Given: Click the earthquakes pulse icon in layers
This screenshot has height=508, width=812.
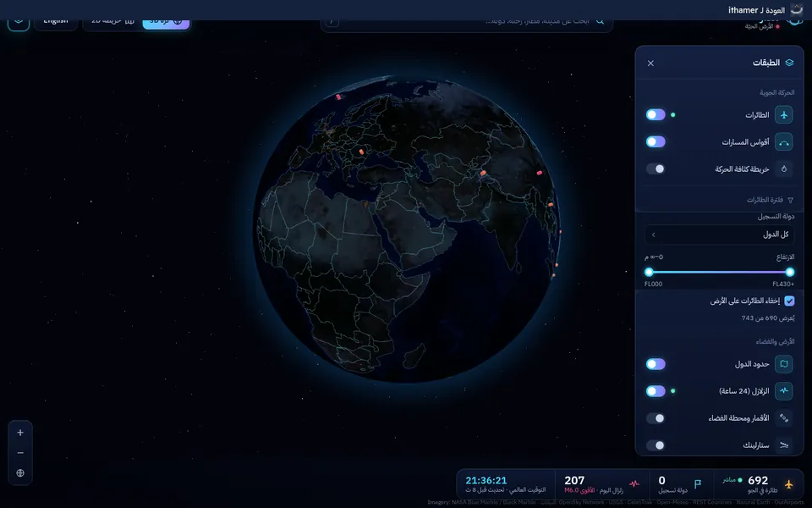Looking at the screenshot, I should (x=783, y=391).
